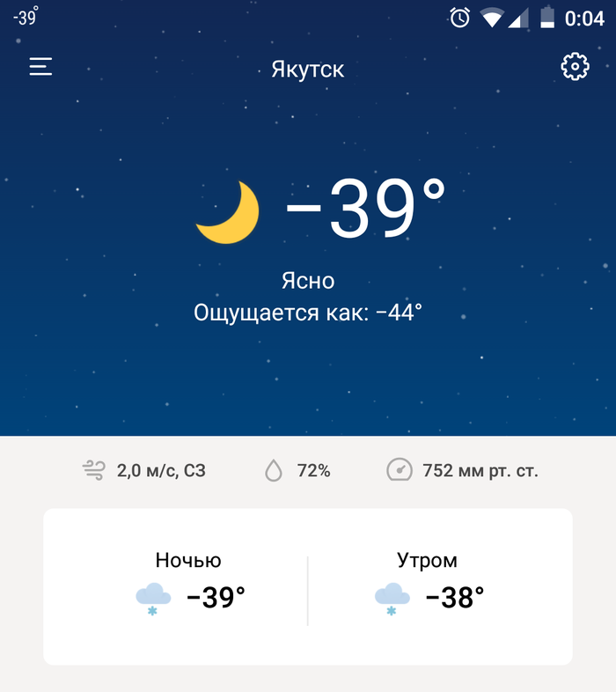Open settings with gear icon
The width and height of the screenshot is (616, 692).
tap(575, 67)
